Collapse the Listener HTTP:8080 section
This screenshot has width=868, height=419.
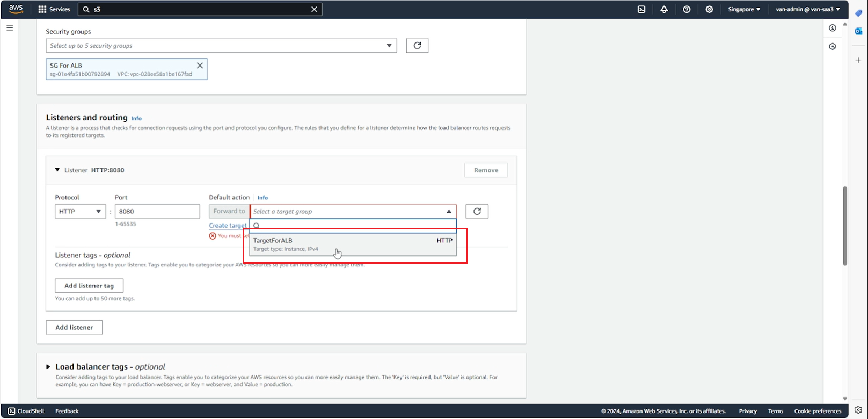(57, 170)
